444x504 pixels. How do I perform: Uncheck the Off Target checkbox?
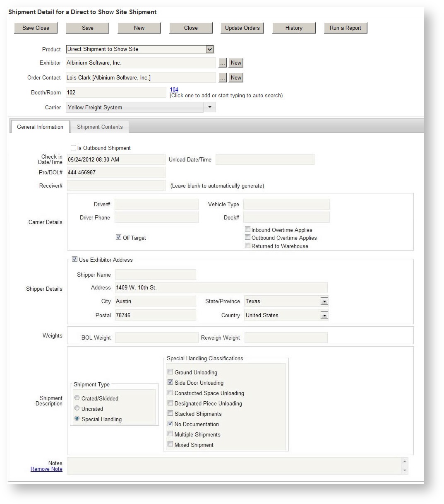click(x=118, y=237)
